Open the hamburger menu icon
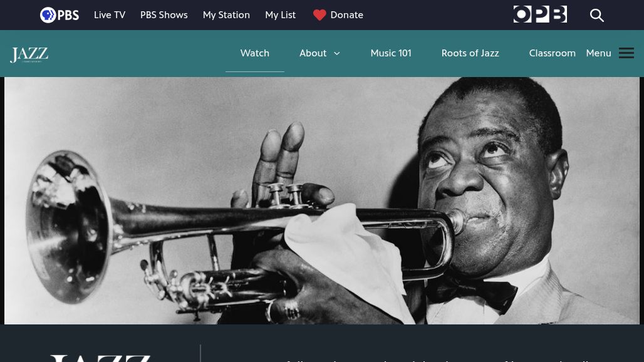The height and width of the screenshot is (362, 644). pyautogui.click(x=626, y=53)
